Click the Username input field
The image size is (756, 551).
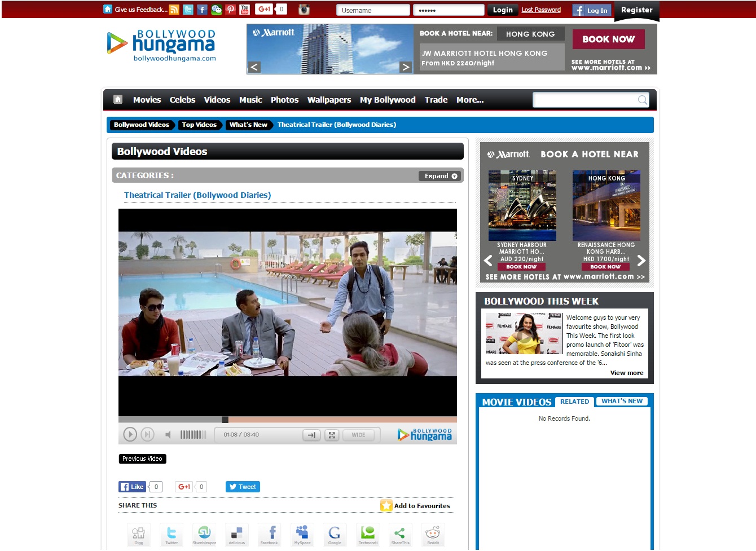(373, 10)
